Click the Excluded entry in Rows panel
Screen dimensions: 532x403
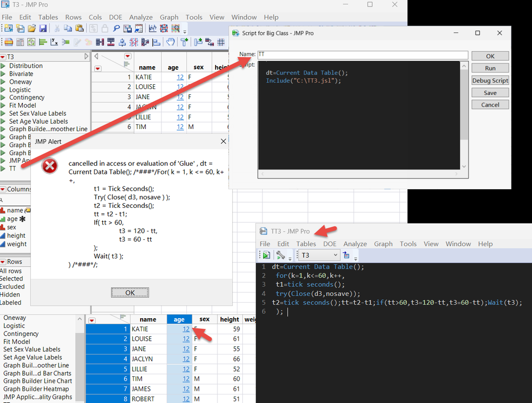click(x=12, y=287)
